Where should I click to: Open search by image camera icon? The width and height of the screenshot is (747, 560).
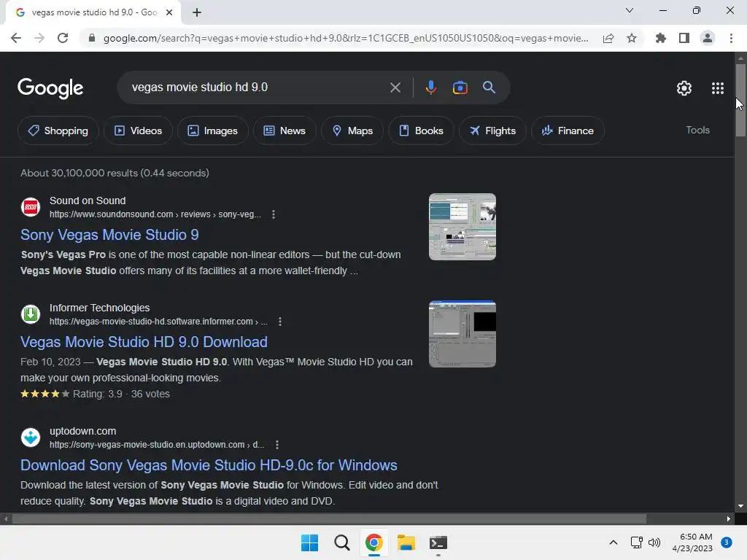click(460, 87)
